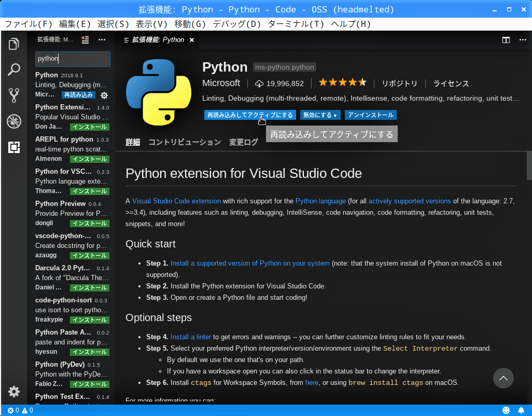Open the Install a linter link
This screenshot has height=416, width=532.
click(x=191, y=337)
